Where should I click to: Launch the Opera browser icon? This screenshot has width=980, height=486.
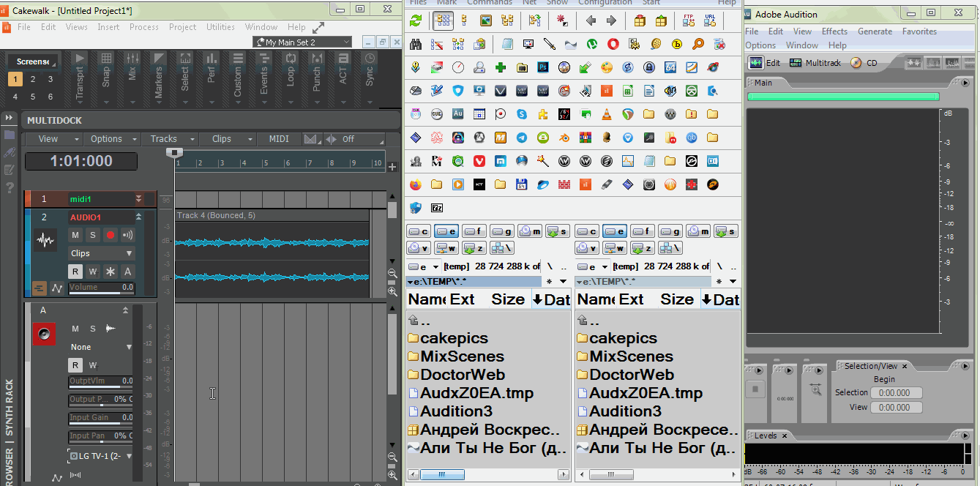pos(613,44)
